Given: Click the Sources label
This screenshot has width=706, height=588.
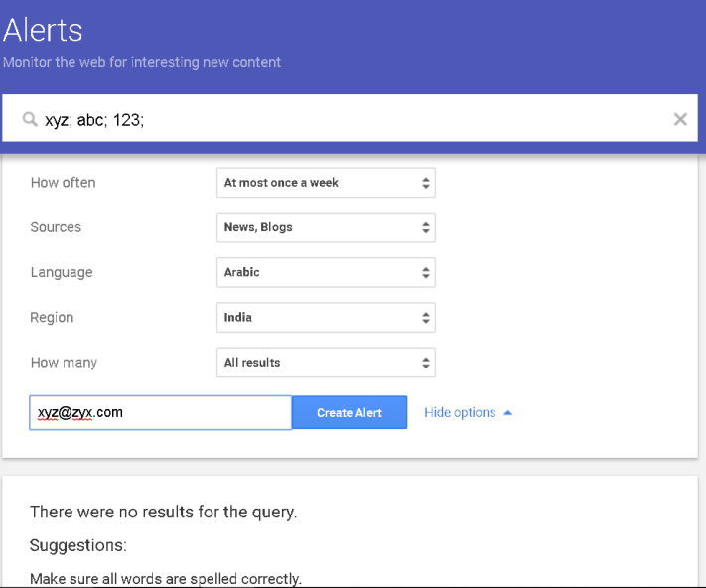Looking at the screenshot, I should (56, 227).
